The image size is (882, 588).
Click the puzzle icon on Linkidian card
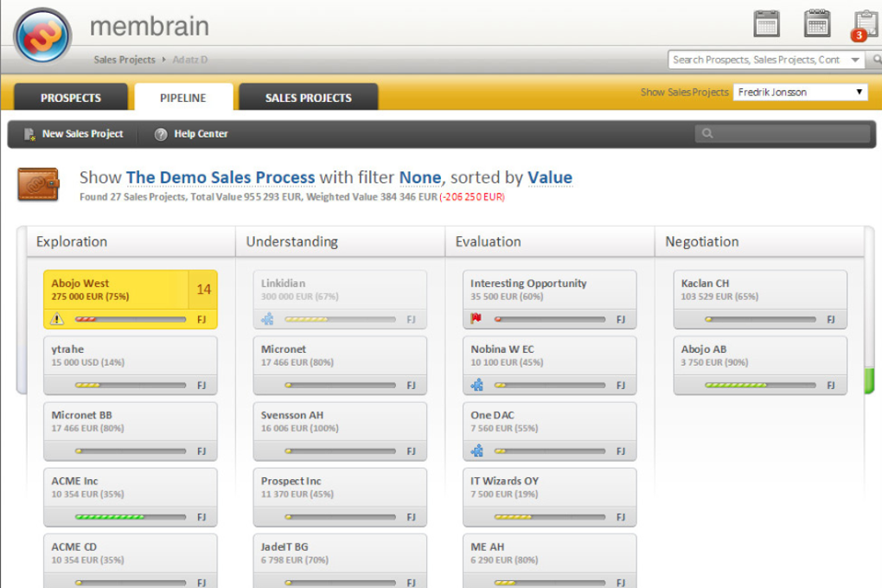[267, 319]
